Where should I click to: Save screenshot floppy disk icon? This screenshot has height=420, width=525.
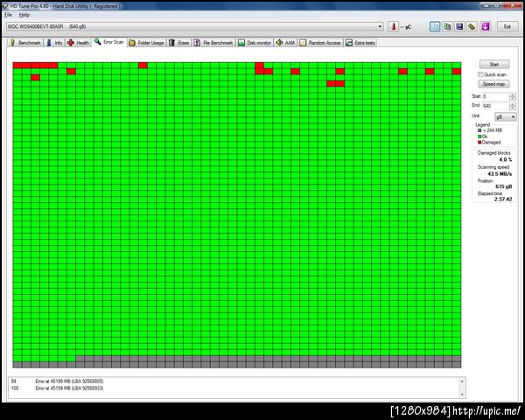click(x=459, y=27)
